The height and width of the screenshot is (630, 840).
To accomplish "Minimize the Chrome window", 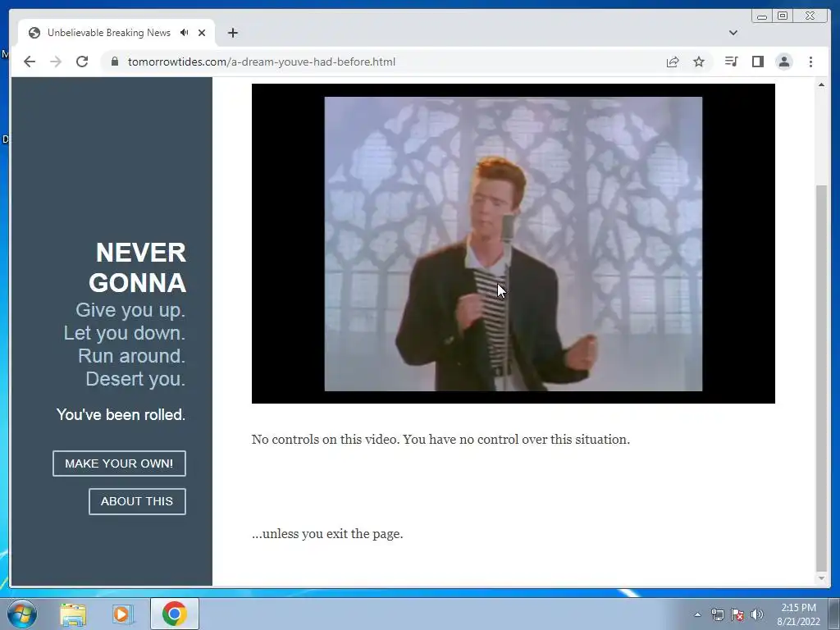I will (x=762, y=16).
